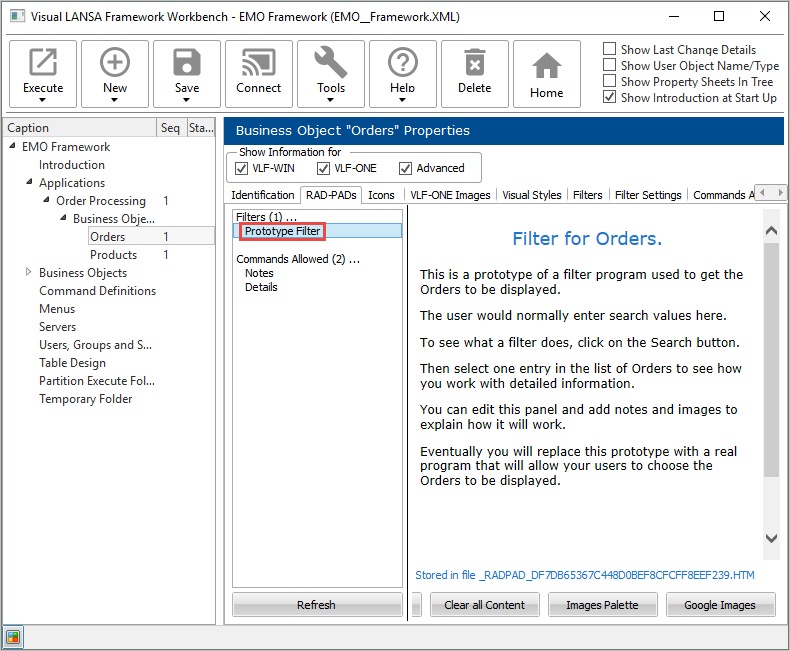Image resolution: width=790 pixels, height=651 pixels.
Task: Switch to the Visual Styles tab
Action: pyautogui.click(x=533, y=195)
